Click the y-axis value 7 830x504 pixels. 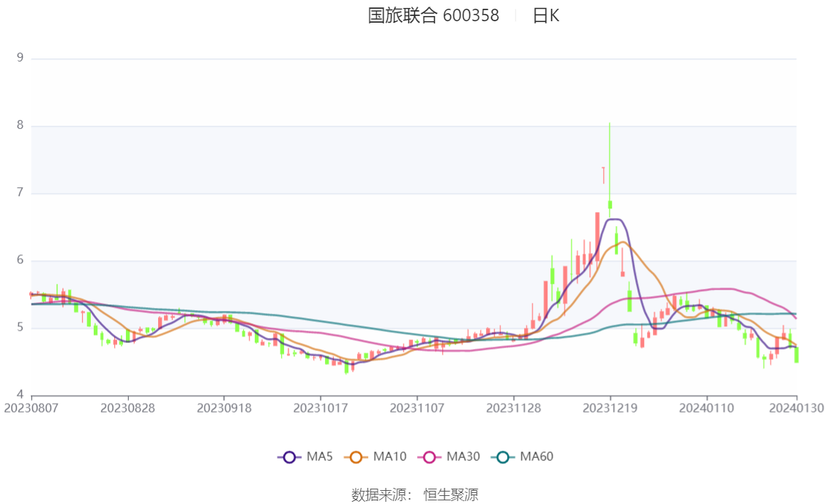[20, 192]
